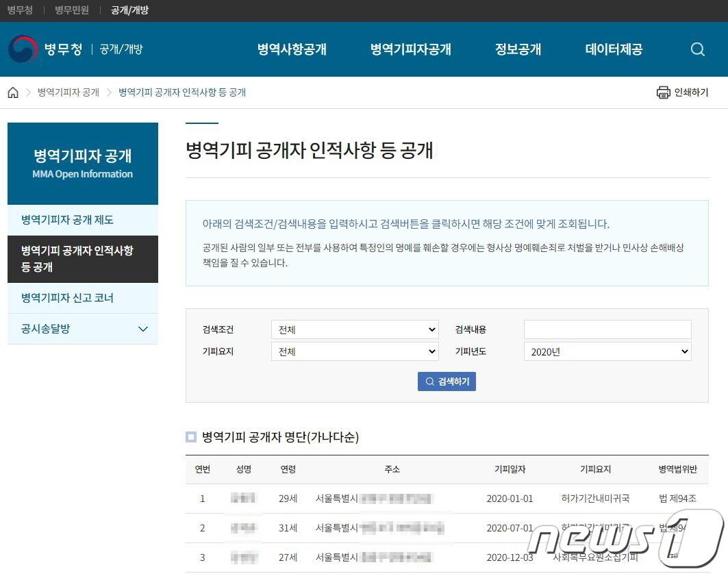Click the 병무청 emblem logo
This screenshot has height=576, width=728.
point(23,49)
